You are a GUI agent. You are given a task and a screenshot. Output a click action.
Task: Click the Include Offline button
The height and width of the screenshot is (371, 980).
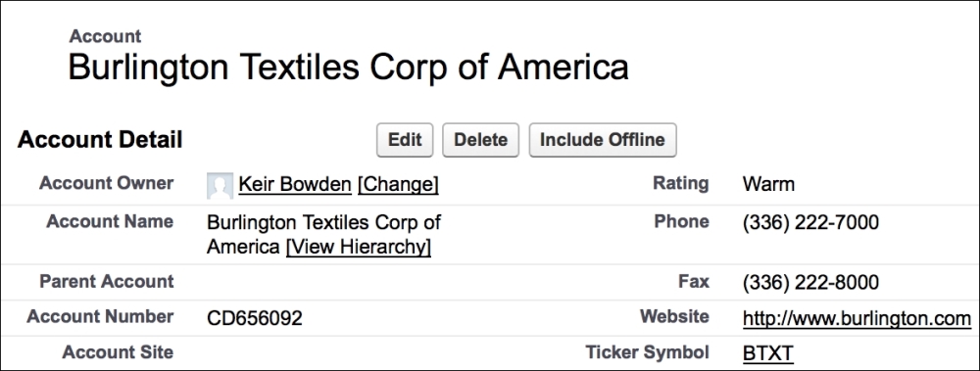point(602,140)
